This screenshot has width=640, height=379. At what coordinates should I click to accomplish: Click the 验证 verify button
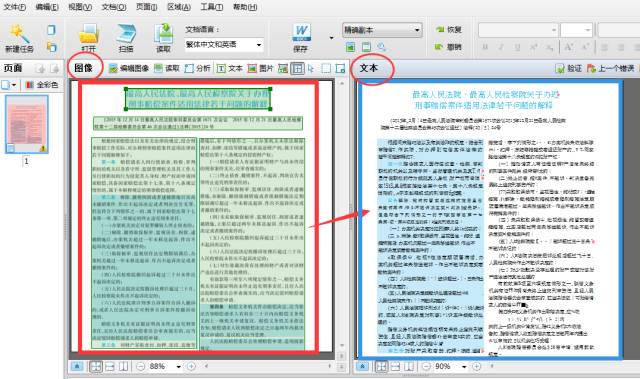(x=568, y=68)
